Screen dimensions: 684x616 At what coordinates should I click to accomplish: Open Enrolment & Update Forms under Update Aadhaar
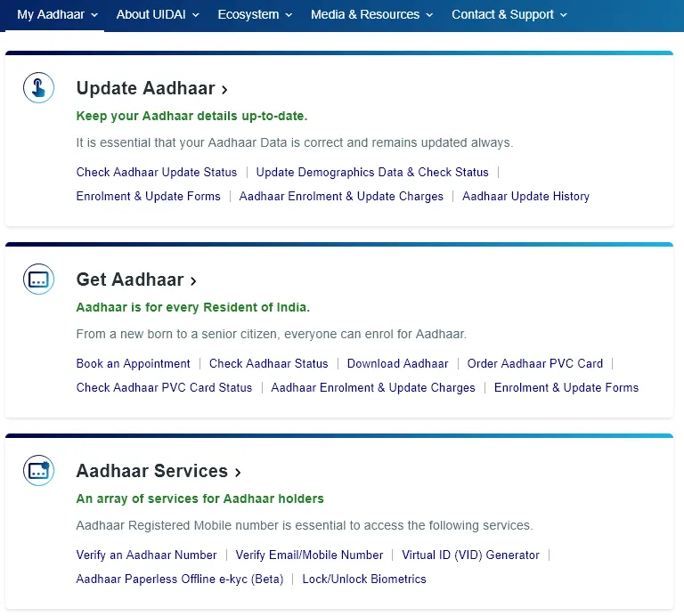(149, 196)
